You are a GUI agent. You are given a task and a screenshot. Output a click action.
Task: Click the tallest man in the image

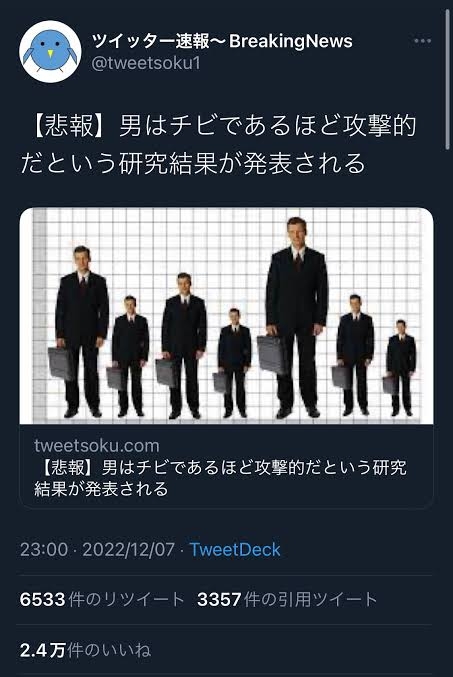point(297,317)
